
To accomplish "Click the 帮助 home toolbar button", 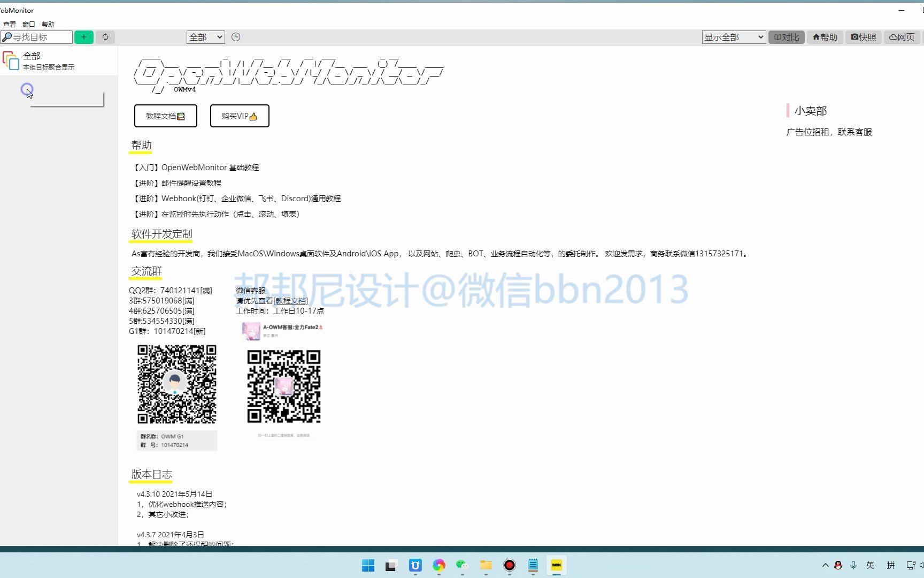I will point(825,37).
